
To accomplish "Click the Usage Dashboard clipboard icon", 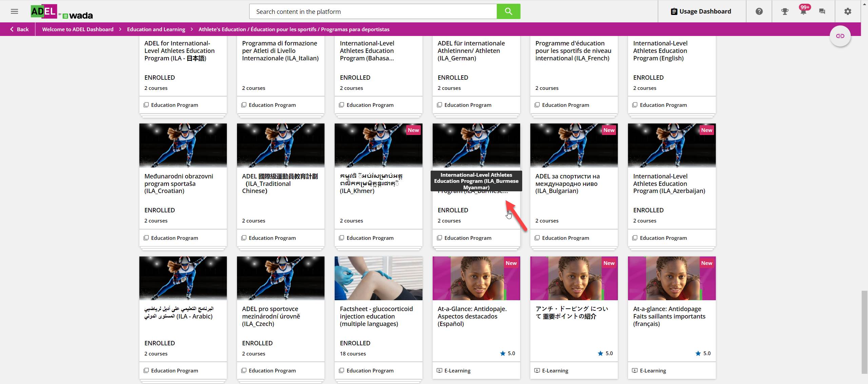I will pyautogui.click(x=674, y=12).
